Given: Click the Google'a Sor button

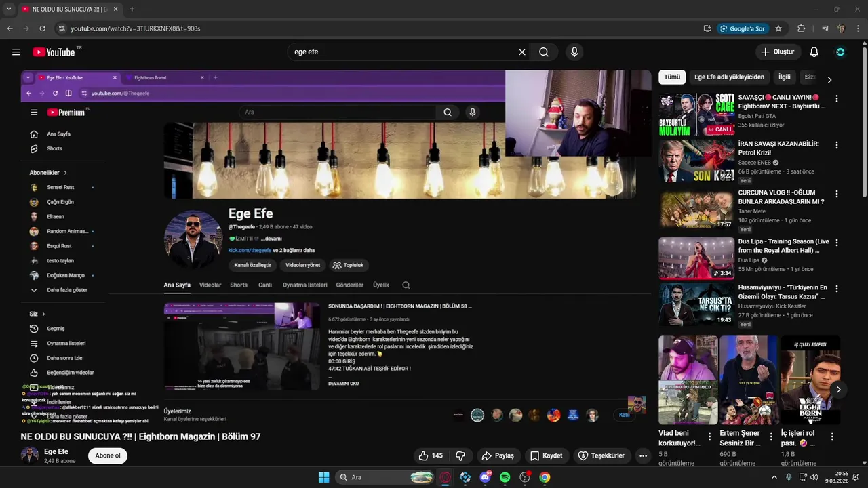Looking at the screenshot, I should pos(743,28).
